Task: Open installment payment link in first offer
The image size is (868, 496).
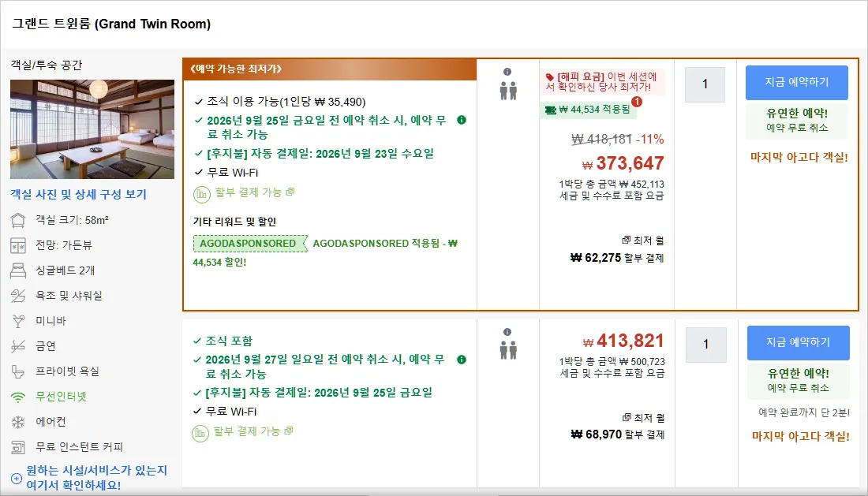Action: [x=255, y=192]
